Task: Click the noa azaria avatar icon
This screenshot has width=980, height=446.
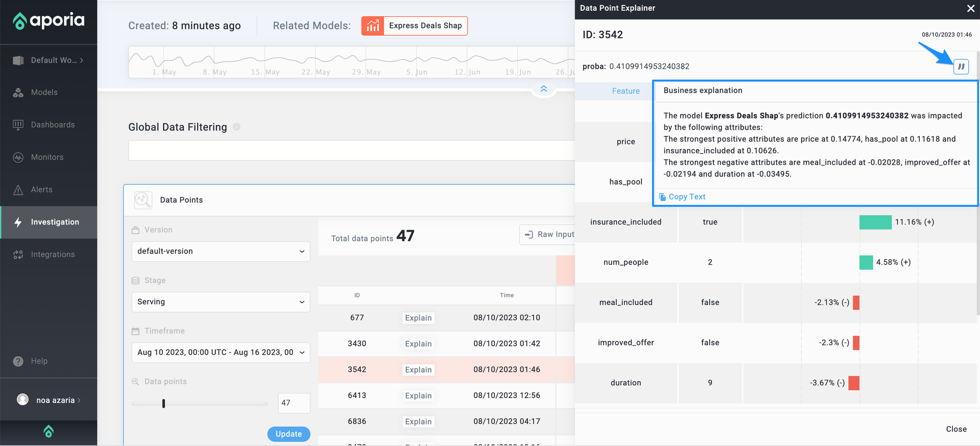Action: click(23, 399)
